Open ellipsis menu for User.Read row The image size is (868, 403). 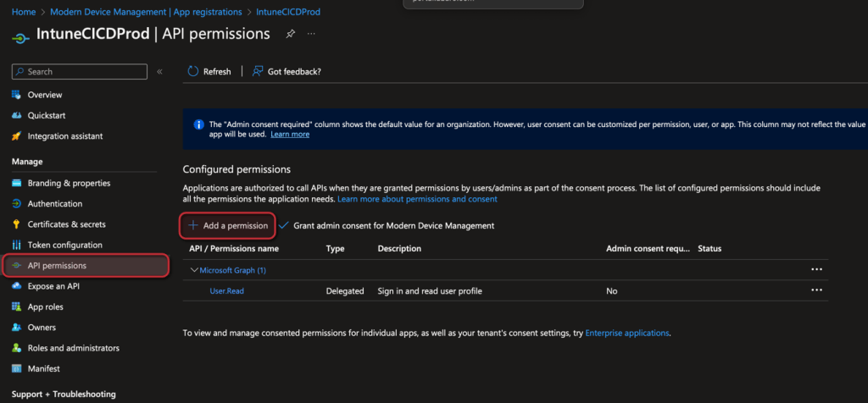816,290
